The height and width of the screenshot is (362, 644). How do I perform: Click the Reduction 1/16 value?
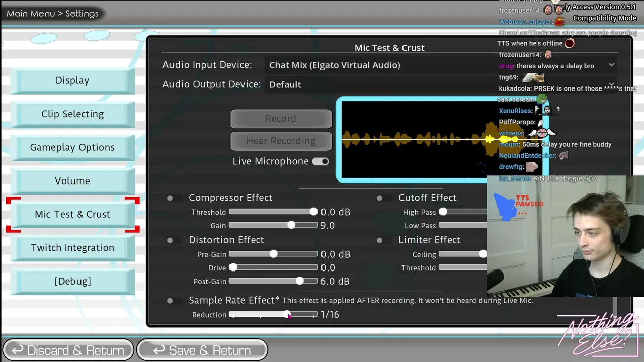330,315
